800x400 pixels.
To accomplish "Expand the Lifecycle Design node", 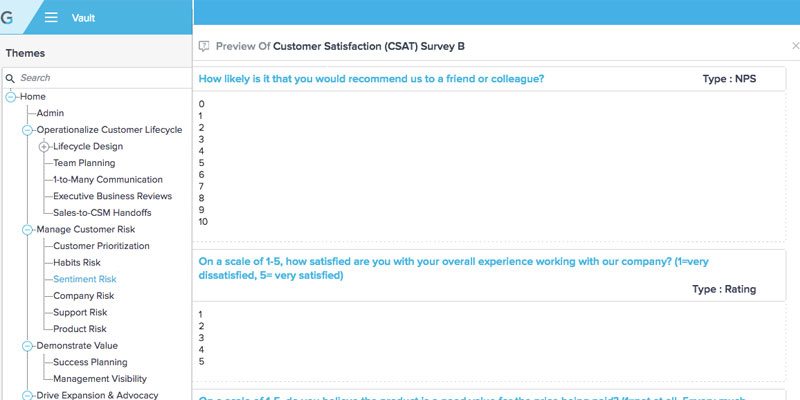I will [x=44, y=147].
